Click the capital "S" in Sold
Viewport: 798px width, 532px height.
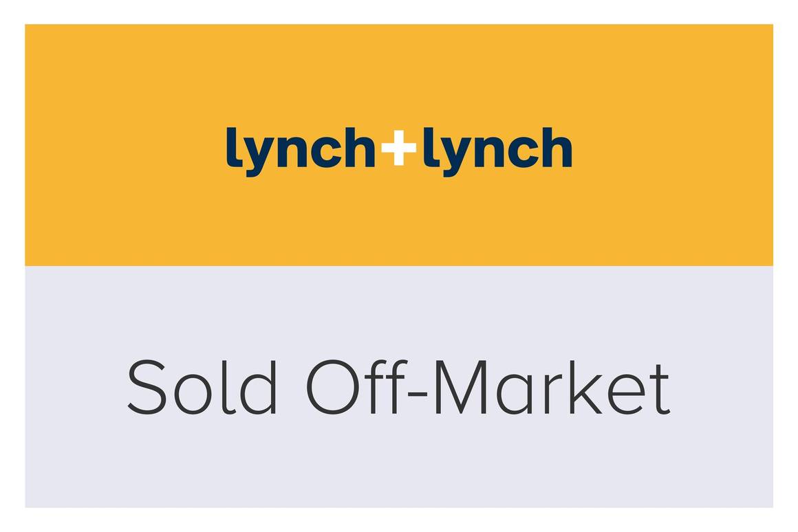click(x=144, y=388)
